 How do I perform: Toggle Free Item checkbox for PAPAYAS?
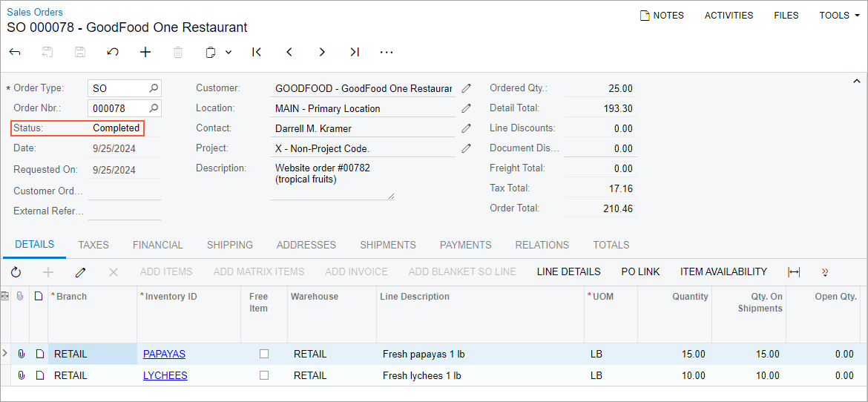[263, 354]
